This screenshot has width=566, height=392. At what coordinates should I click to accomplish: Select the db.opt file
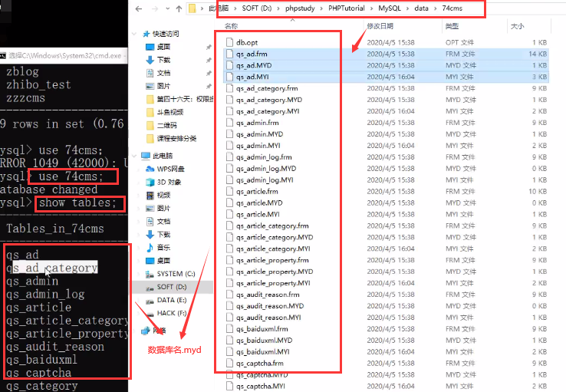tap(246, 42)
